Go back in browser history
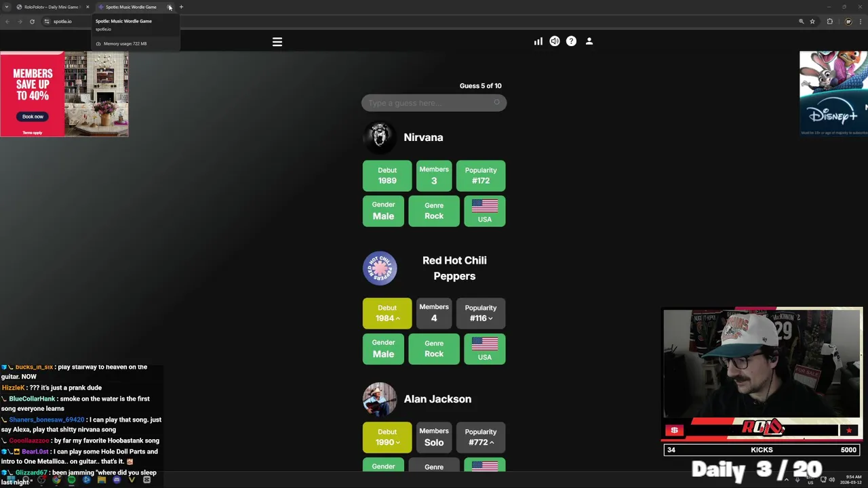This screenshot has height=488, width=868. click(x=7, y=21)
